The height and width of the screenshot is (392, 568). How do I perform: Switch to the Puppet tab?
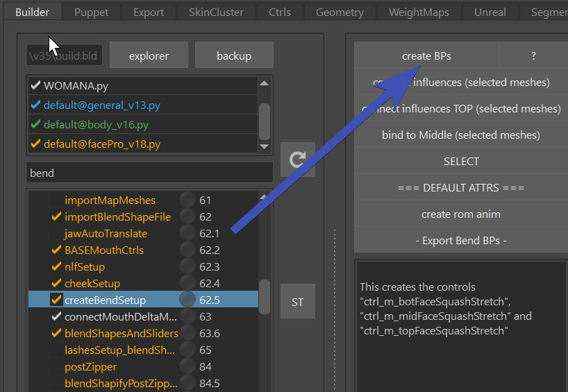tap(91, 12)
